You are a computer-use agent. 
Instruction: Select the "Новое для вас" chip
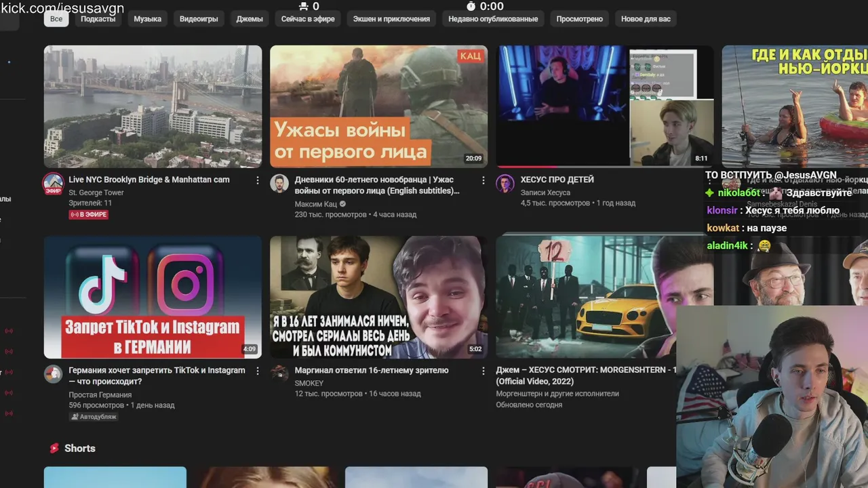(x=646, y=19)
